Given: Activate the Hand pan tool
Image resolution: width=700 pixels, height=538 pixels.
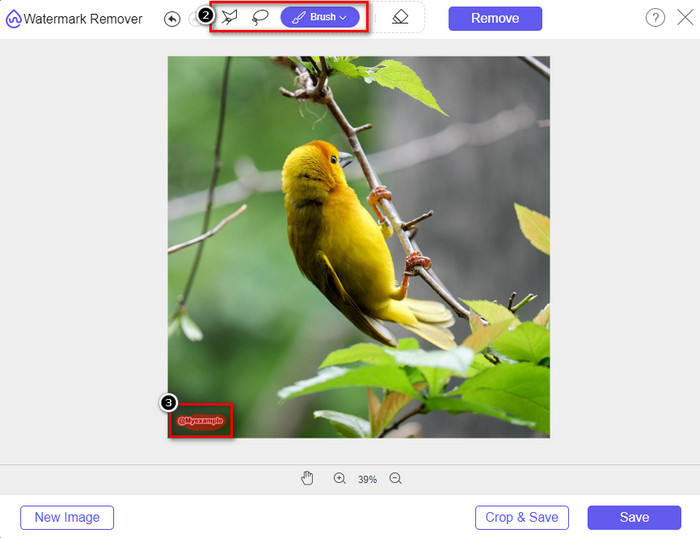Looking at the screenshot, I should (x=308, y=479).
